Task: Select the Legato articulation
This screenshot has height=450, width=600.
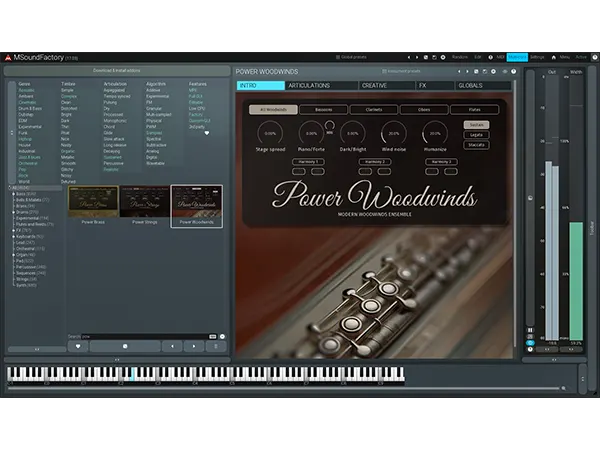Action: click(476, 135)
